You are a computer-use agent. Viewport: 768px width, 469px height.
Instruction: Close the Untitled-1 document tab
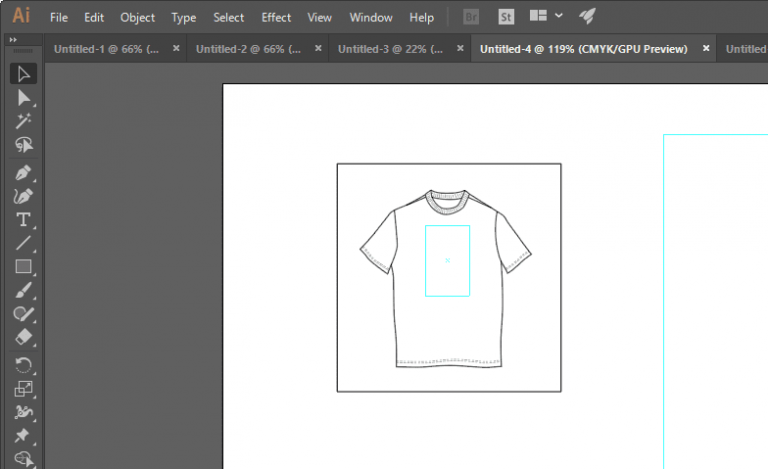click(176, 48)
